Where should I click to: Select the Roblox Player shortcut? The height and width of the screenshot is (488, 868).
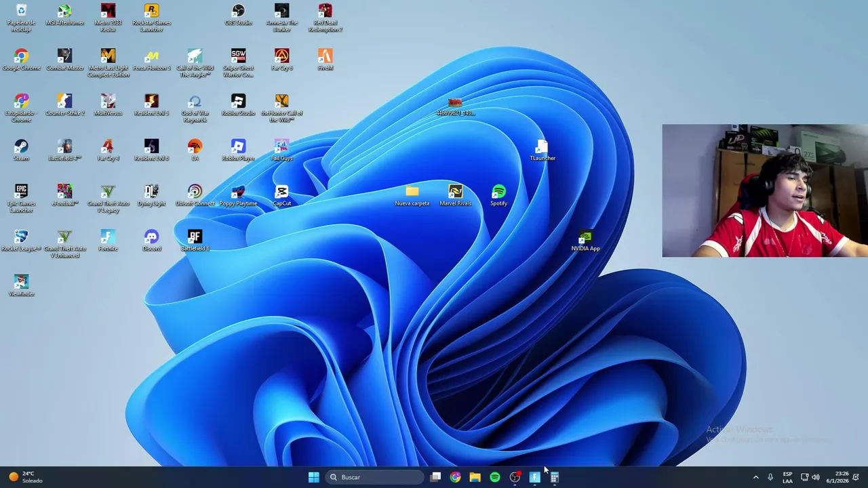tap(238, 150)
